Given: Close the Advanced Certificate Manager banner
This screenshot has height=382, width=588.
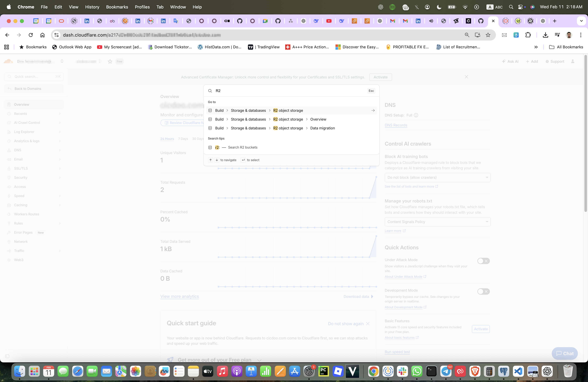Looking at the screenshot, I should click(466, 77).
